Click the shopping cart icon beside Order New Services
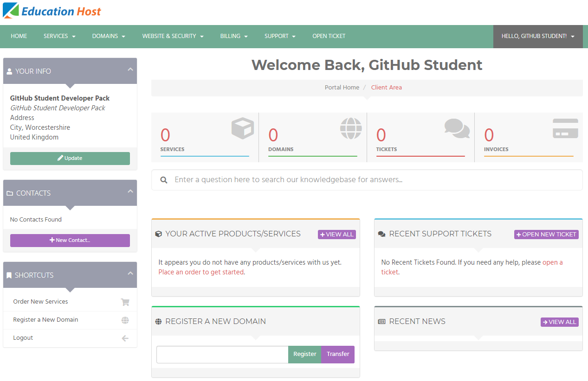The width and height of the screenshot is (588, 381). pyautogui.click(x=125, y=302)
